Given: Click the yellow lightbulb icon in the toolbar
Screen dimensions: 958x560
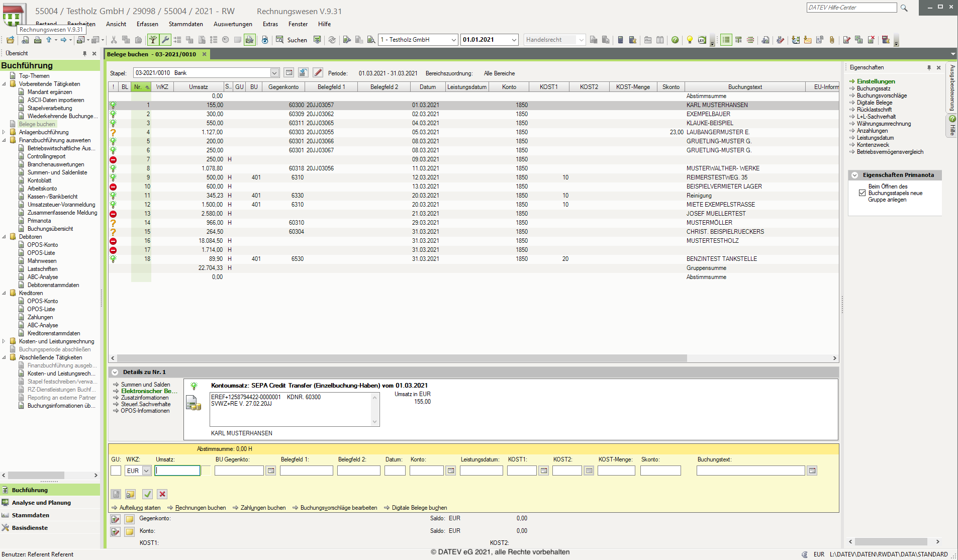Looking at the screenshot, I should [x=690, y=40].
